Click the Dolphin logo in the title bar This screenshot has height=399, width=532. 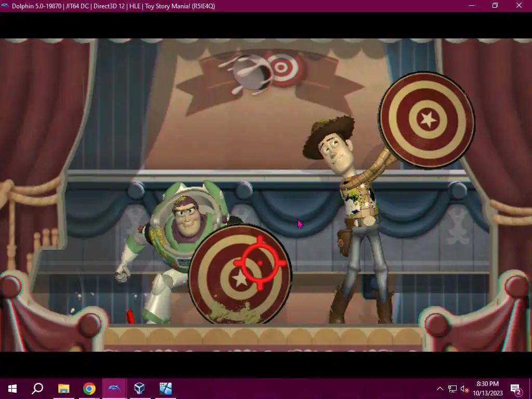[x=5, y=6]
